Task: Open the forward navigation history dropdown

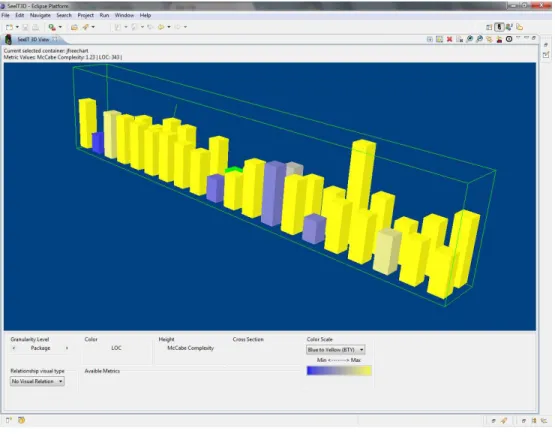Action: (x=185, y=27)
